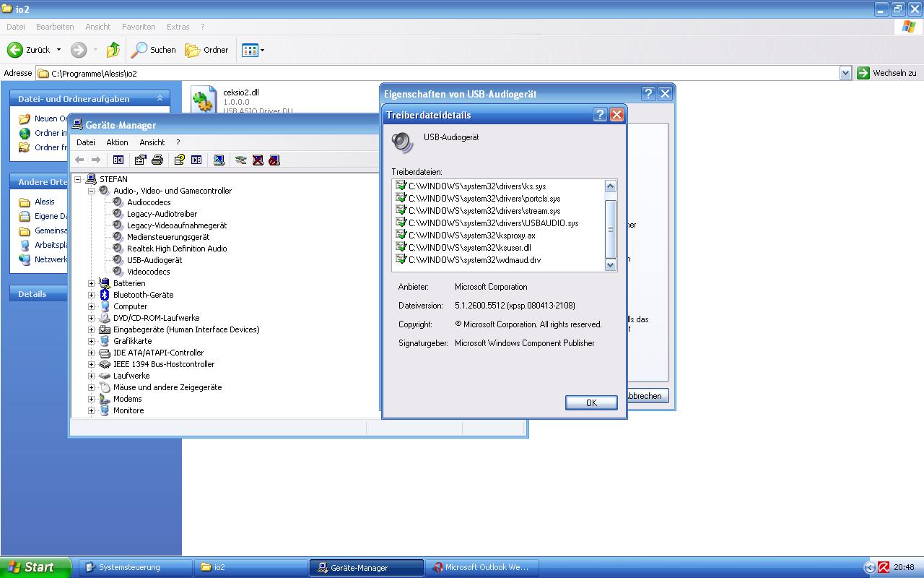Click the show/hide console tree icon in Geräte-Manager
The image size is (924, 578).
click(118, 160)
